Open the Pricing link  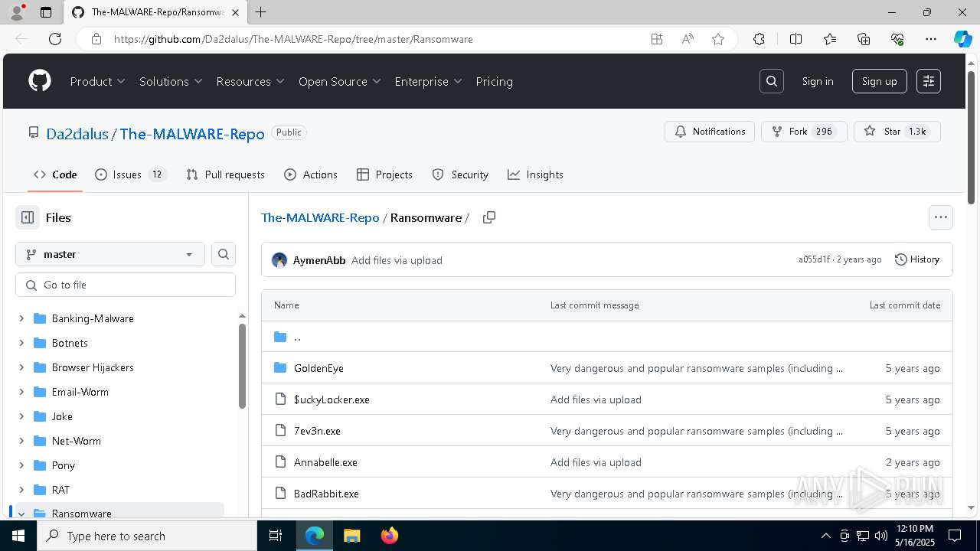pyautogui.click(x=494, y=81)
